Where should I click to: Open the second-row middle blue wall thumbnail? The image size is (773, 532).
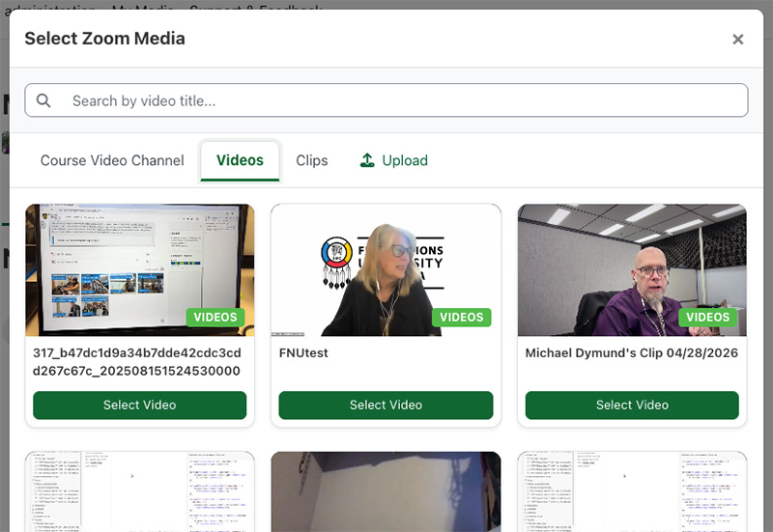(x=386, y=491)
